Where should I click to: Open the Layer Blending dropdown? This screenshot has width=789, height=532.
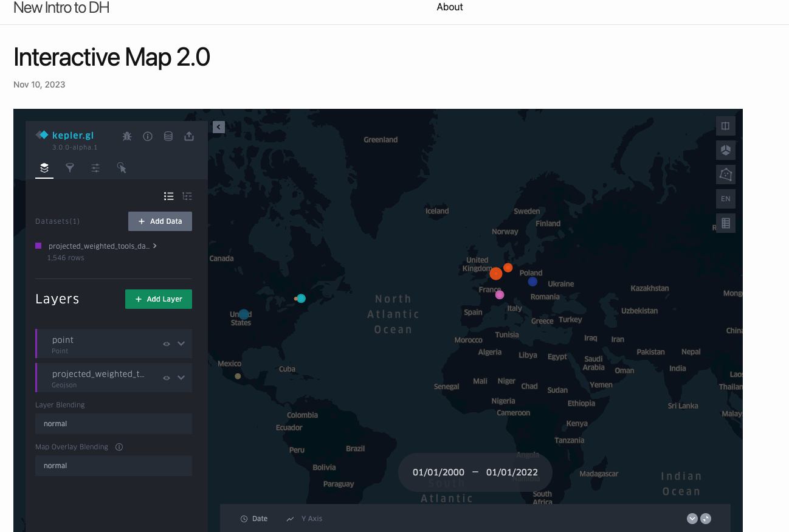click(114, 424)
